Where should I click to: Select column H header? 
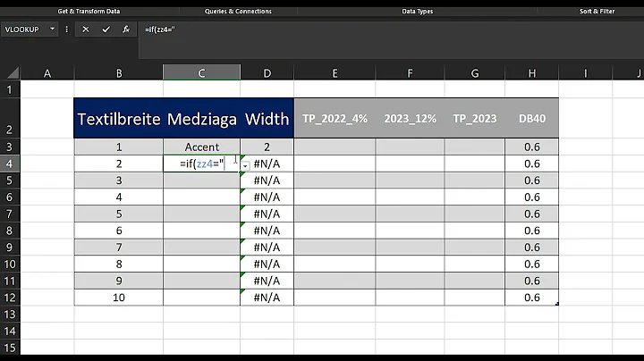[x=532, y=73]
